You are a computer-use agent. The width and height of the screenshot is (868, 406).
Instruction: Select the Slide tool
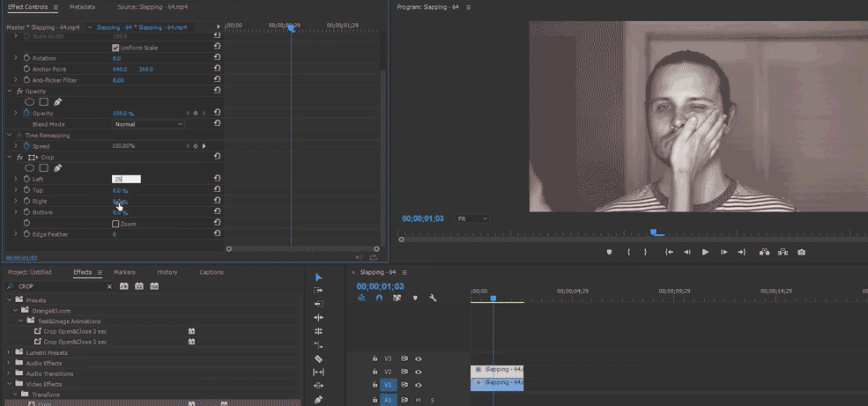[x=318, y=386]
